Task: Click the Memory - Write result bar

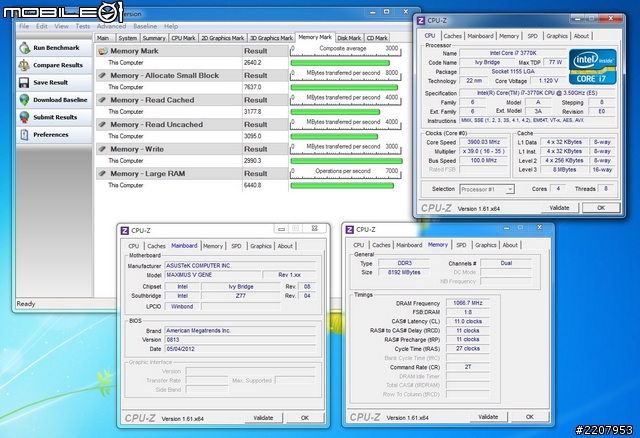Action: (346, 161)
